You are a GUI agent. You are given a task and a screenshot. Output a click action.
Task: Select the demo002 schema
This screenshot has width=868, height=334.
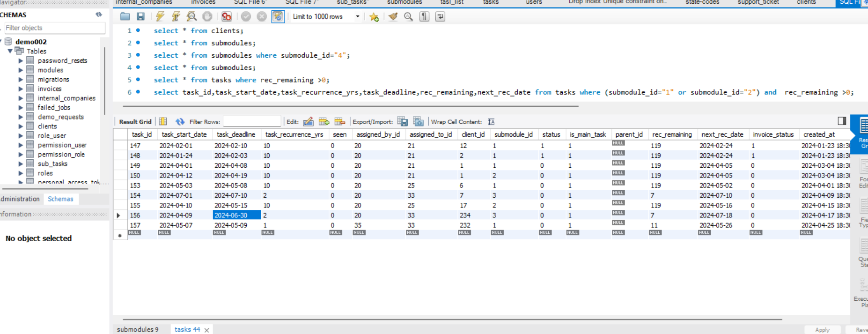[x=31, y=42]
